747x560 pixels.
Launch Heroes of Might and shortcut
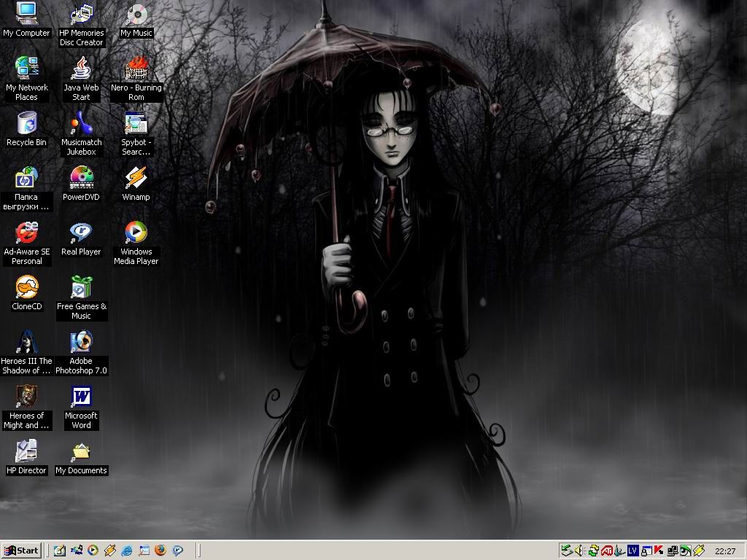(x=27, y=407)
